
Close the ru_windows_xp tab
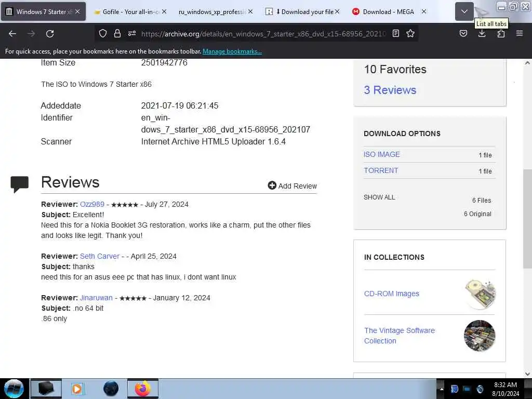click(250, 11)
